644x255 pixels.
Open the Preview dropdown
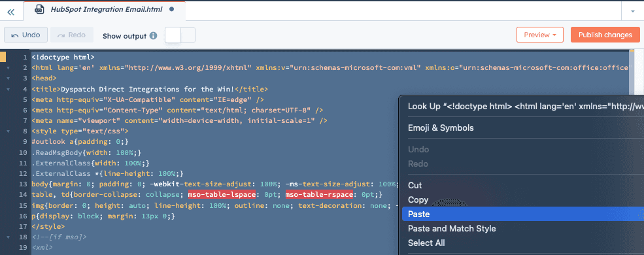point(540,35)
